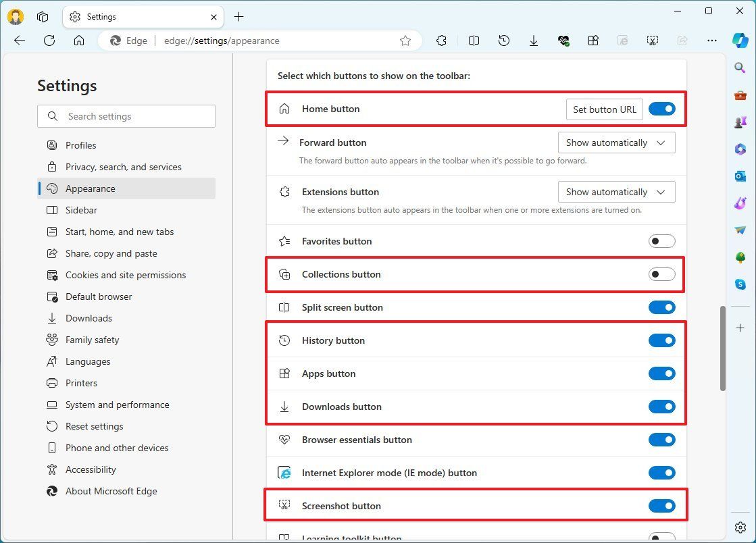Click inside the Search settings field

tap(126, 116)
